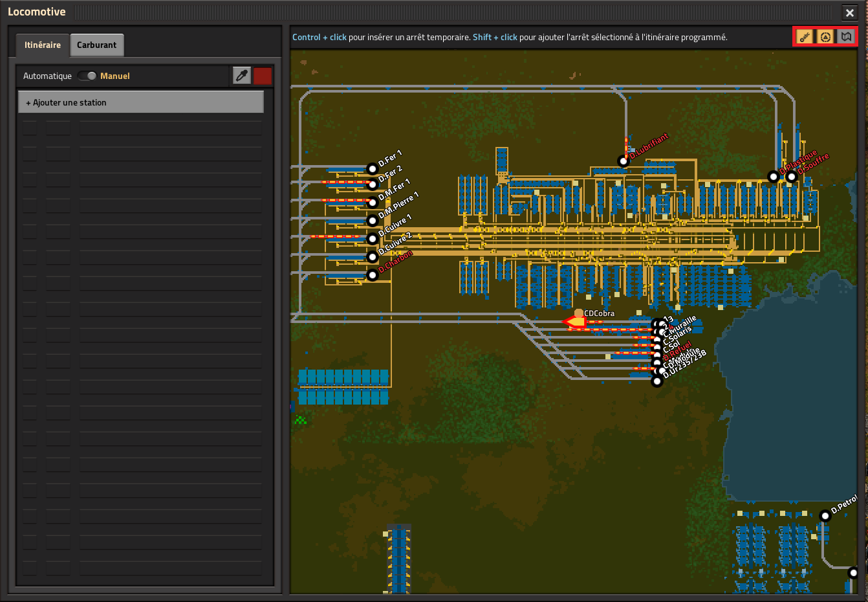Select the D.M.Fer 1 station marker
868x602 pixels.
[x=373, y=203]
